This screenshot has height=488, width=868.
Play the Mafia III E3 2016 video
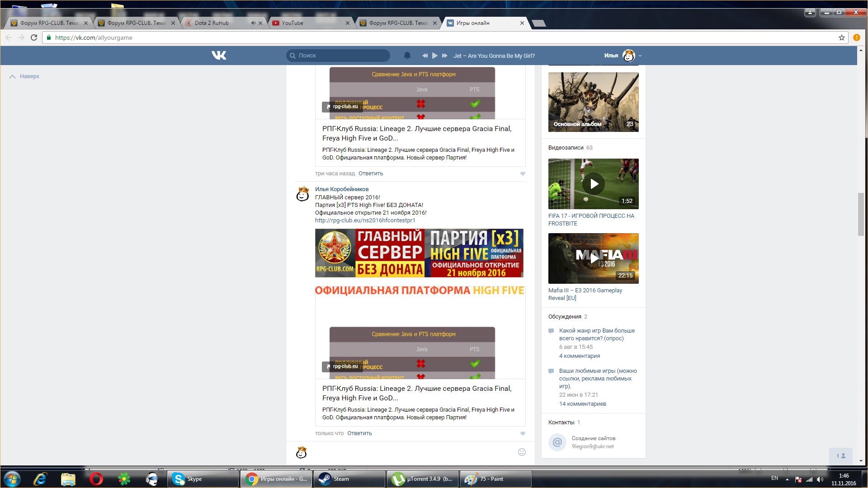pos(594,258)
